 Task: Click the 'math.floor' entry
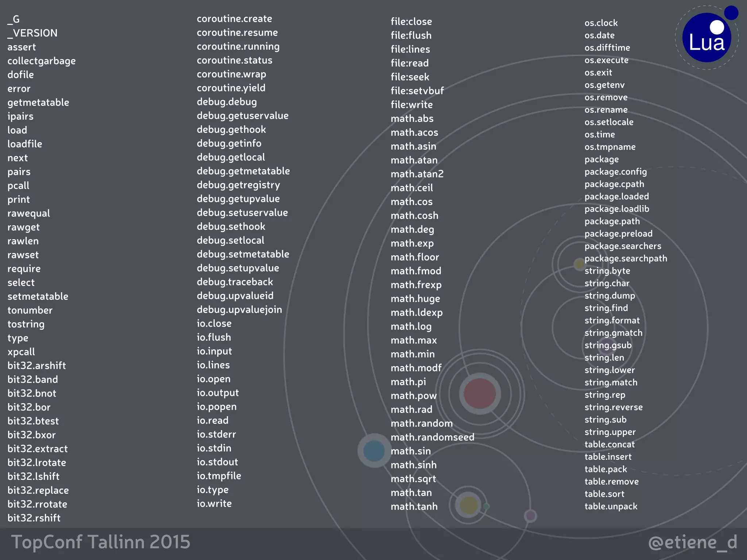point(415,257)
